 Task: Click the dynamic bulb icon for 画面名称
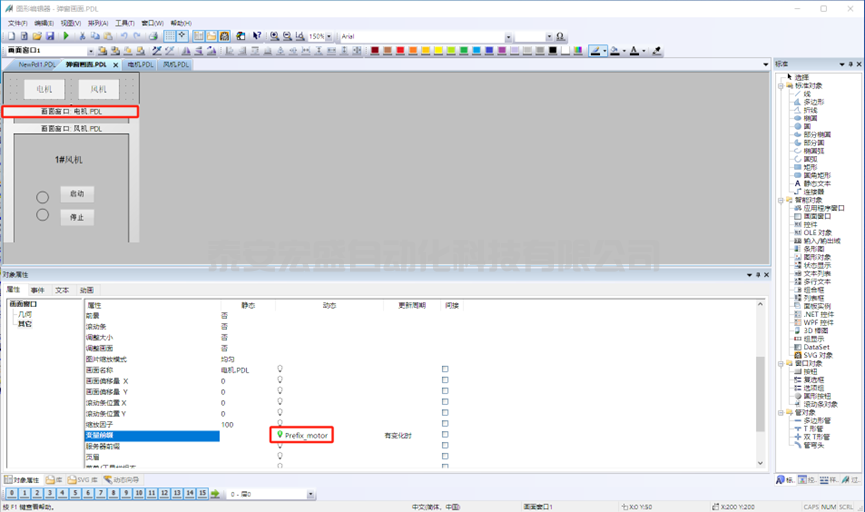(x=280, y=369)
